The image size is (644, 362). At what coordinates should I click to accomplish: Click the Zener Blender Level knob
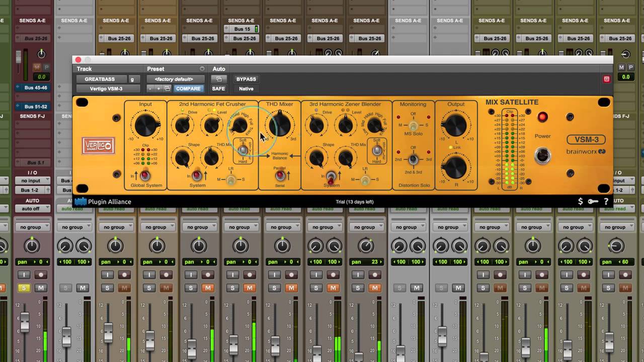[346, 125]
